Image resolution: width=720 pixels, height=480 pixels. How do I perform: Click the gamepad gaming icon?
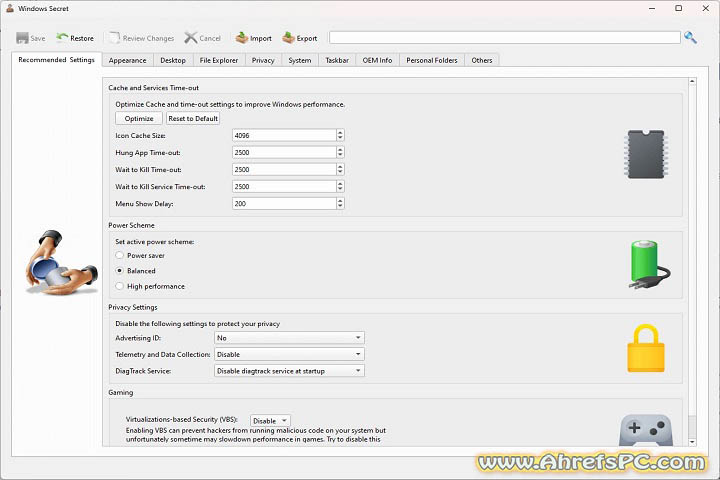(x=646, y=430)
